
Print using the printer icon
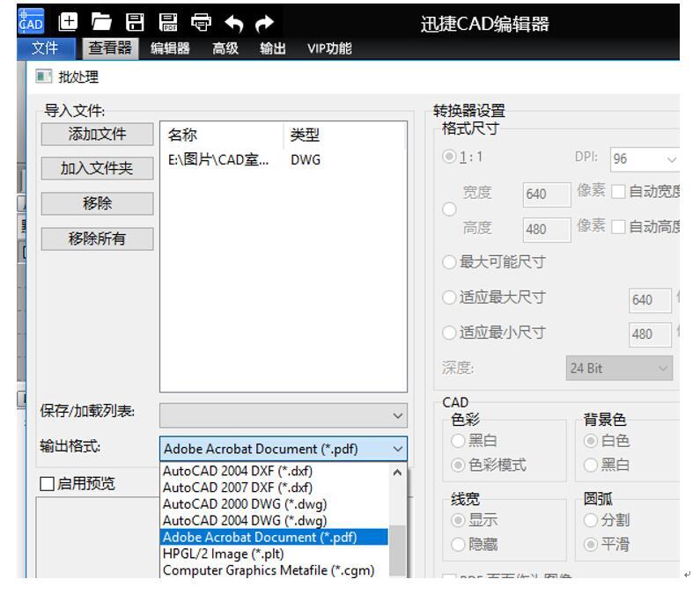(201, 22)
